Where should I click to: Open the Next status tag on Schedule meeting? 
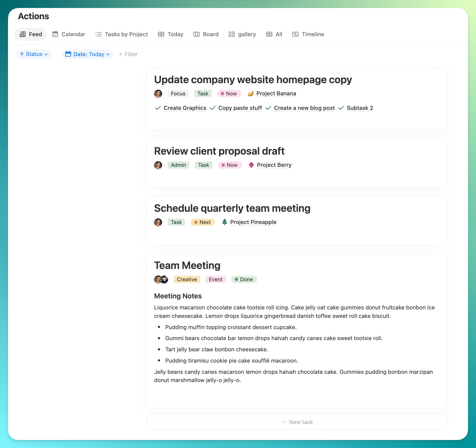coord(203,222)
